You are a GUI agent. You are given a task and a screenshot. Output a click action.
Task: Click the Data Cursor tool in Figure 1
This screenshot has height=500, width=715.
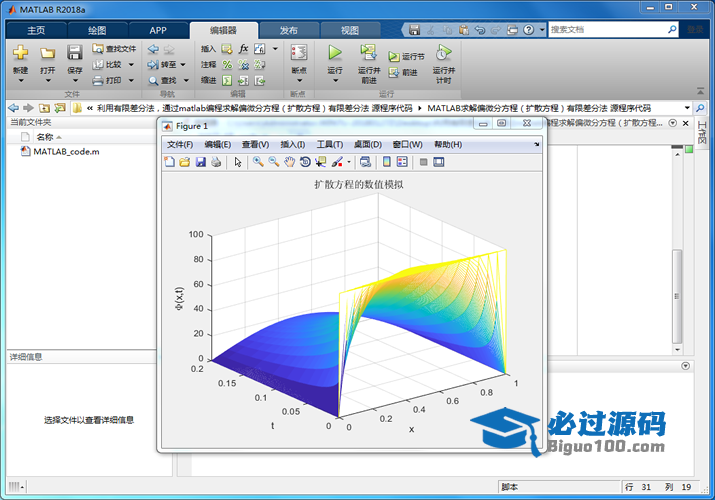point(320,162)
